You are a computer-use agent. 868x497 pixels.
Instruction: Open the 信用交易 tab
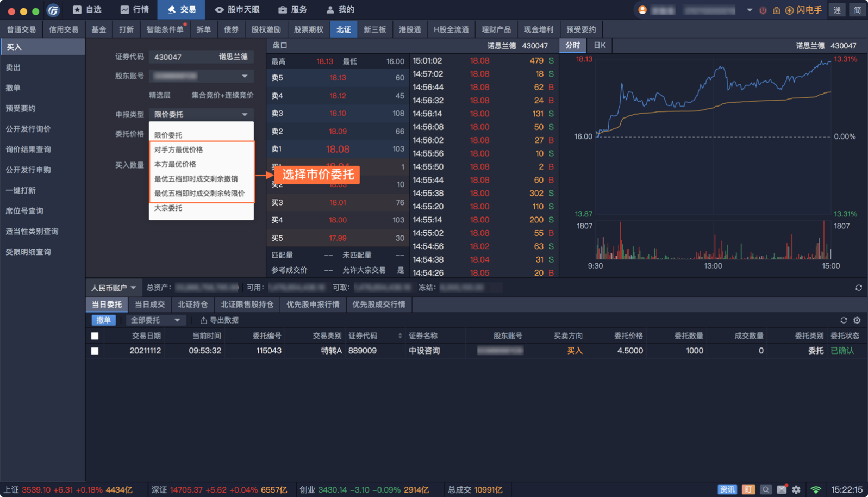pyautogui.click(x=64, y=29)
